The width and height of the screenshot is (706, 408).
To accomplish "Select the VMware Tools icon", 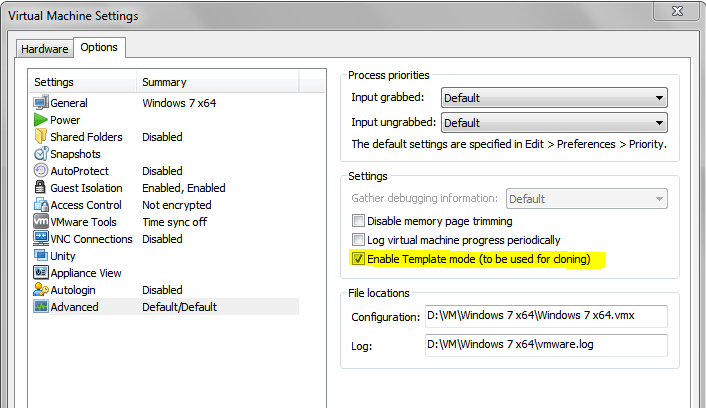I will [x=41, y=222].
